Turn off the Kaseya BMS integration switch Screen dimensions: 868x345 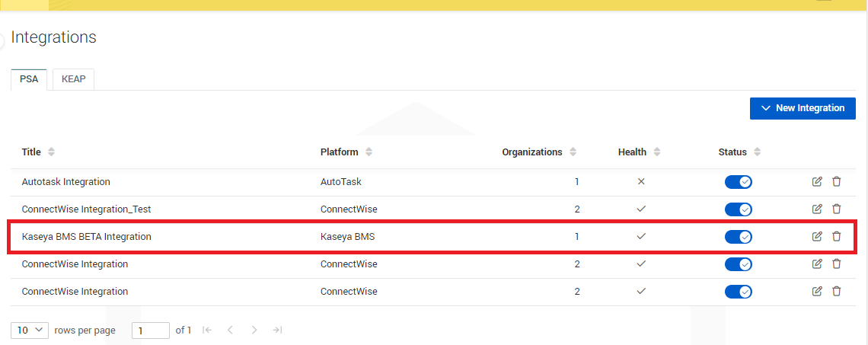tap(738, 237)
